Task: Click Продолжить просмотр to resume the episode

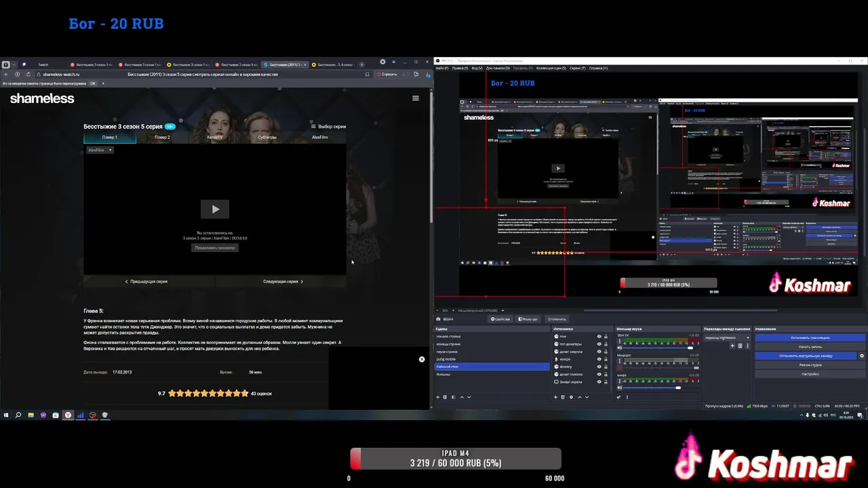Action: tap(215, 248)
